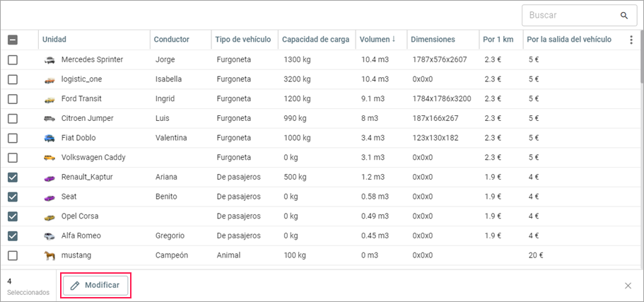Check the Ford Transit row checkbox
This screenshot has height=302, width=644.
click(x=13, y=99)
